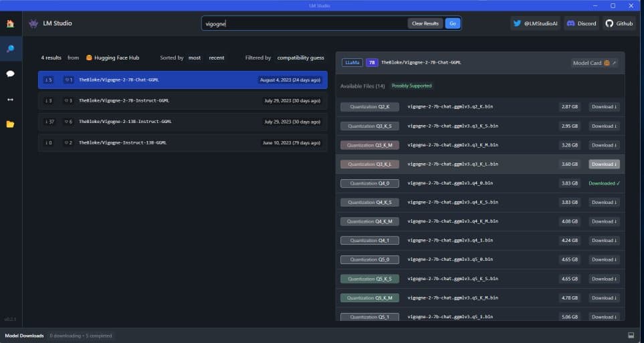Click the 7B parameter size tag

(x=372, y=62)
